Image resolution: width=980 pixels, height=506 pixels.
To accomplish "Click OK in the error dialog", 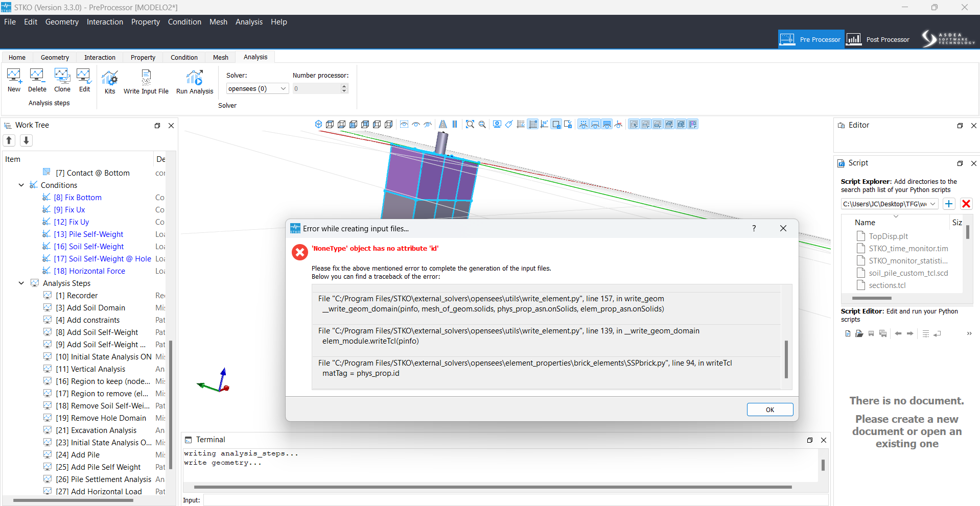I will (x=770, y=409).
